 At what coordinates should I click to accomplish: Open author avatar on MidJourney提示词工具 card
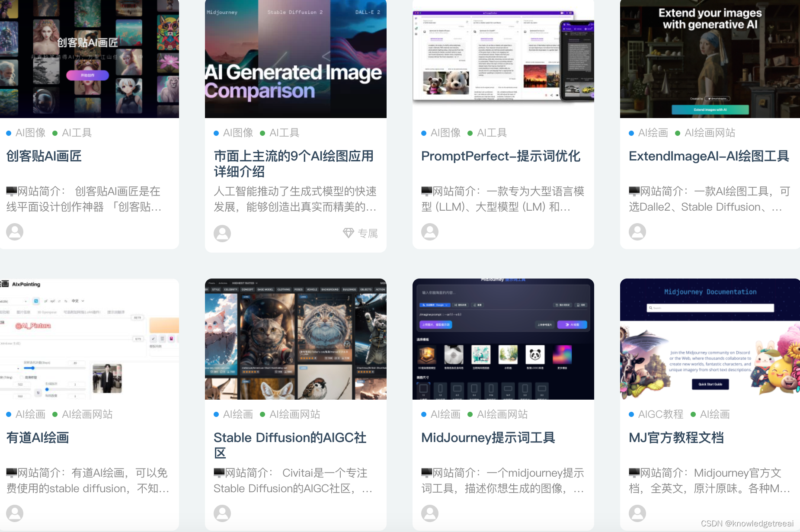(x=430, y=513)
